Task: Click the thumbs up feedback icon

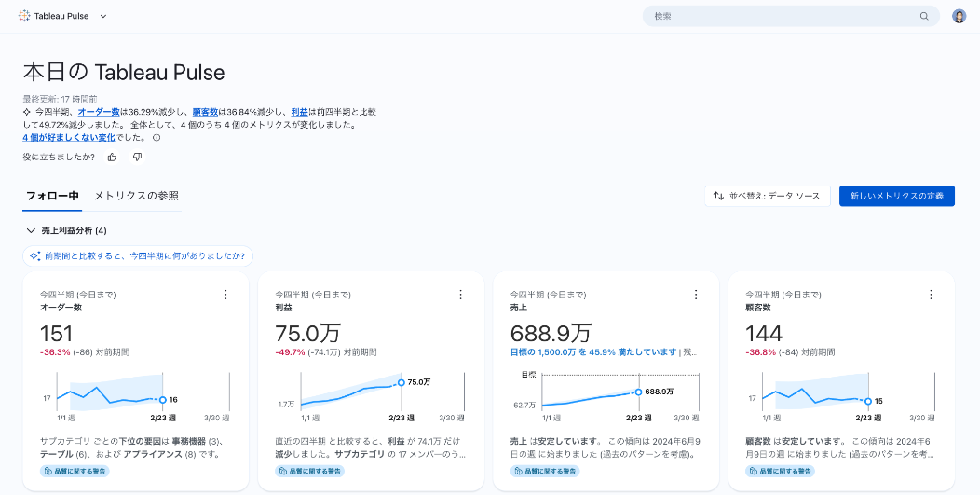Action: 112,157
